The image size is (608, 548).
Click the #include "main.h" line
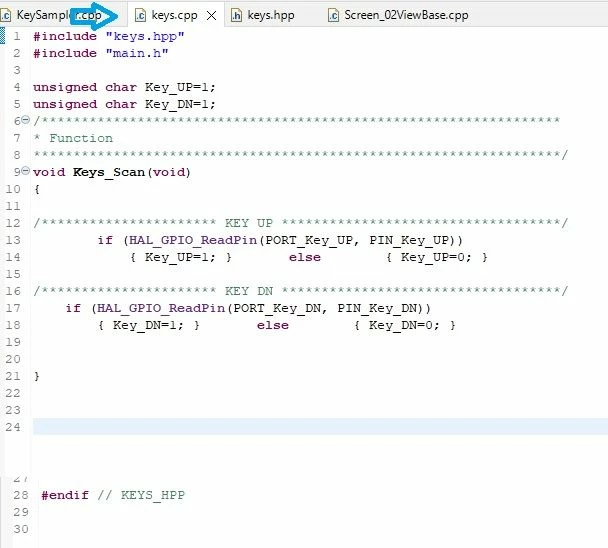point(101,53)
